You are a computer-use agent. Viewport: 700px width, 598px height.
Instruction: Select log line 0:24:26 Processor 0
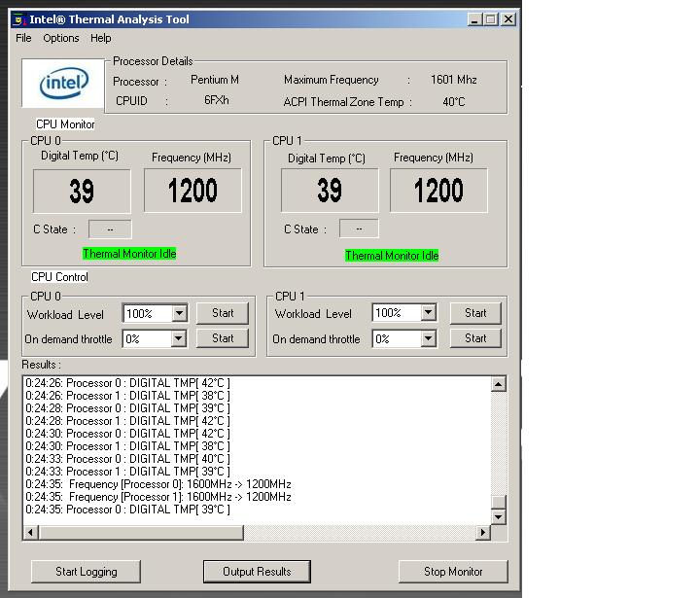pyautogui.click(x=127, y=383)
